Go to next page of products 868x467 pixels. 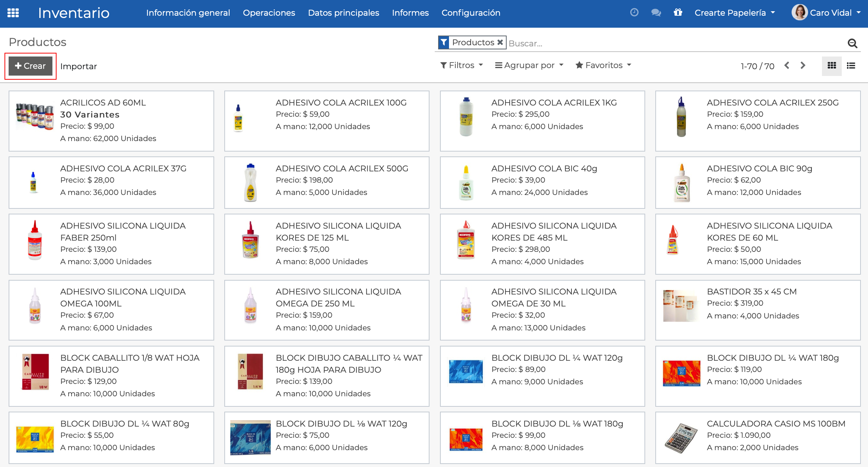click(802, 65)
